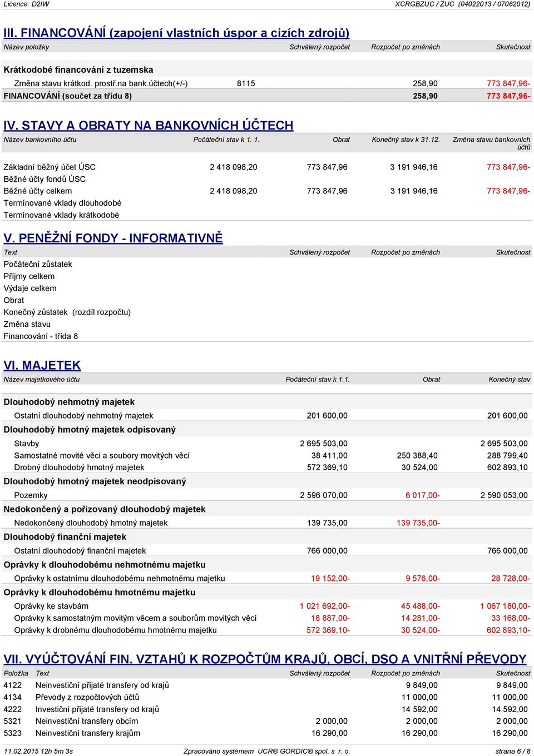
Task: Click value '6 017,00-' in Pozemky row
Action: [423, 495]
